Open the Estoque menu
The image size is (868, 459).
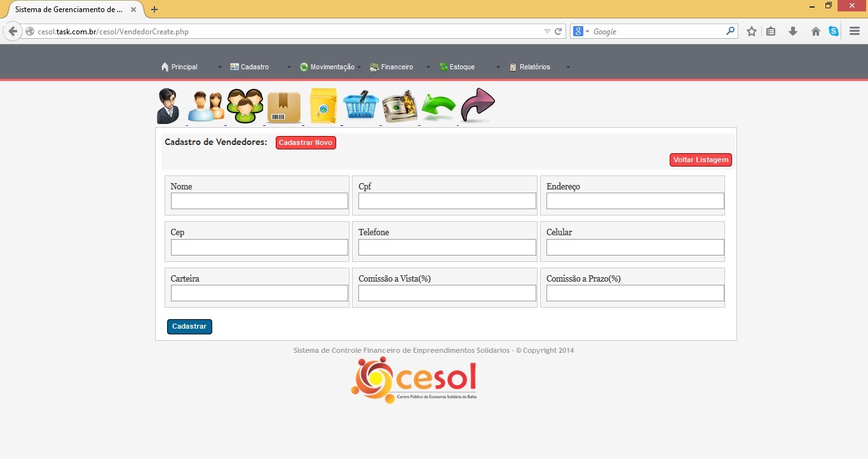point(461,67)
